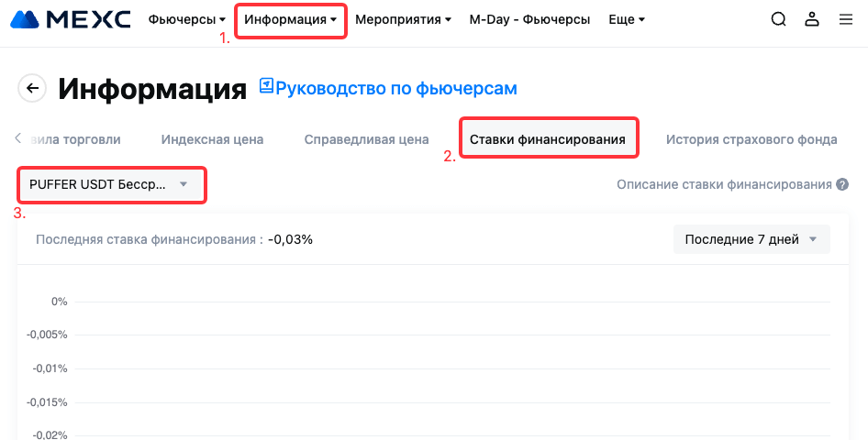
Task: Open the Последние 7 дней period dropdown
Action: (x=751, y=239)
